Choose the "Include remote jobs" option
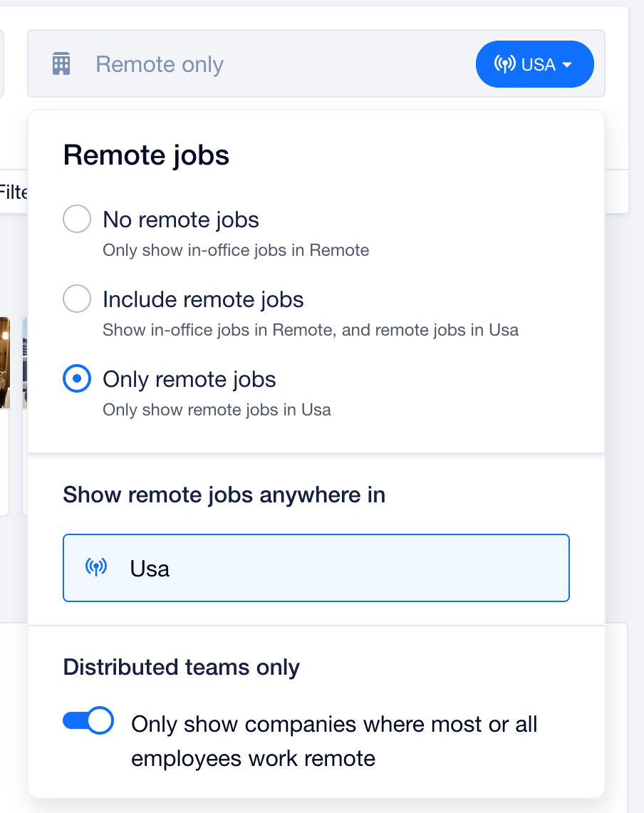 [76, 299]
